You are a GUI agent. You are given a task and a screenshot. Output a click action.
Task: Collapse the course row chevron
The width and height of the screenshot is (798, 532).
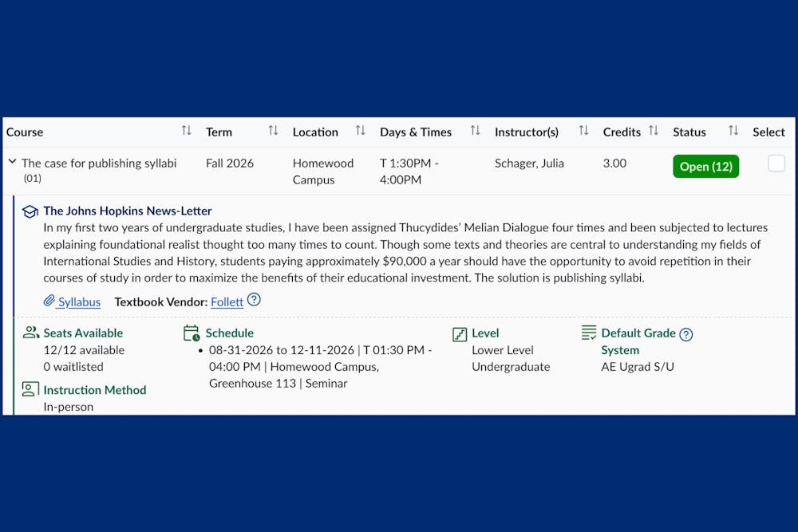12,162
